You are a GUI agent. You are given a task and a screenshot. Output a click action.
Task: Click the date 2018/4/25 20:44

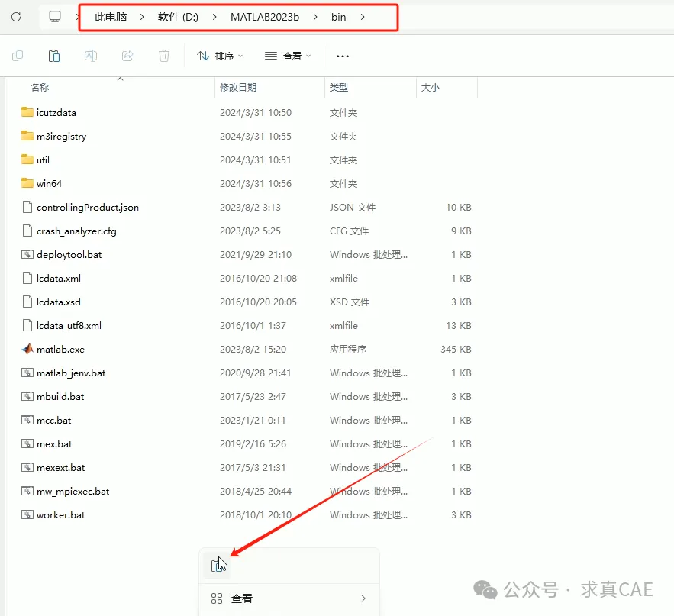256,491
